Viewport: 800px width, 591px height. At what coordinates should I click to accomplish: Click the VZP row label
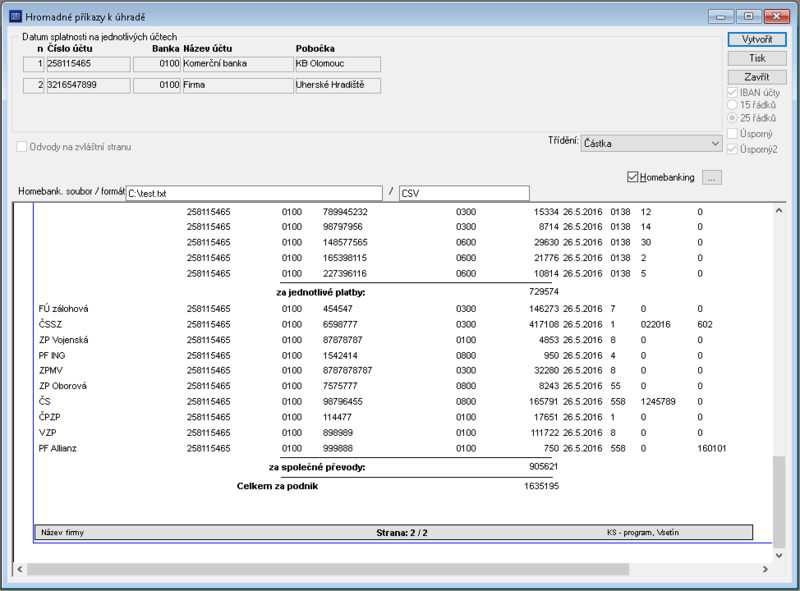click(x=47, y=433)
